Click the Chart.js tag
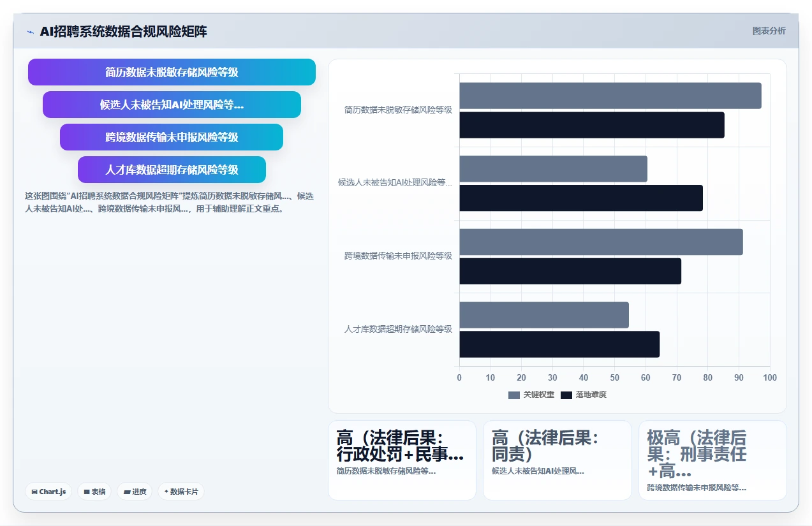The height and width of the screenshot is (526, 812). click(48, 492)
